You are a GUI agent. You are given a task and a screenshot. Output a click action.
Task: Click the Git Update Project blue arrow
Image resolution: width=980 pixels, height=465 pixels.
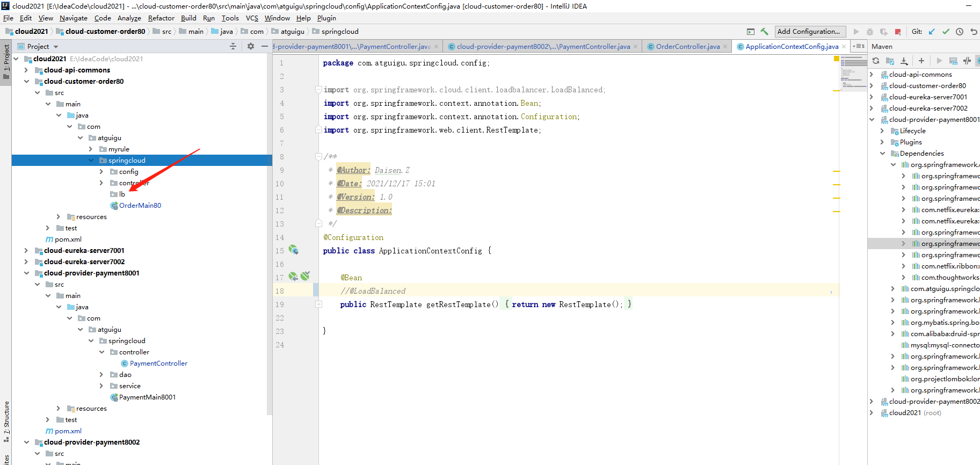click(932, 32)
